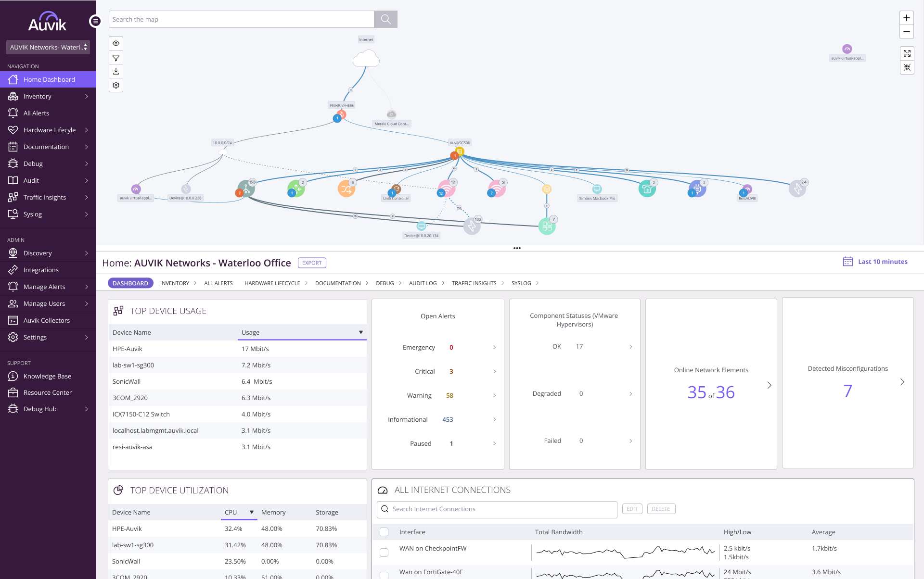Sort by Usage column dropdown arrow
Screen dimensions: 924x579
[x=360, y=332]
